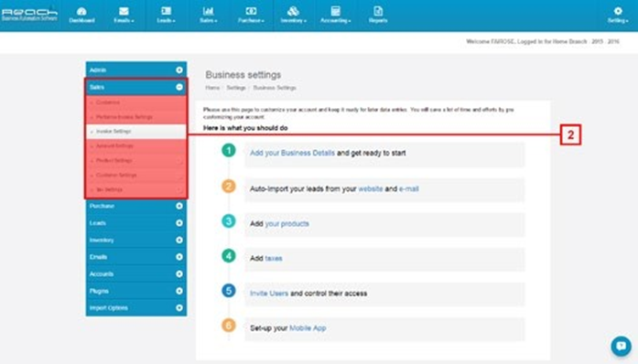Image resolution: width=638 pixels, height=364 pixels.
Task: Select Tax Settings under Sales
Action: pos(136,190)
